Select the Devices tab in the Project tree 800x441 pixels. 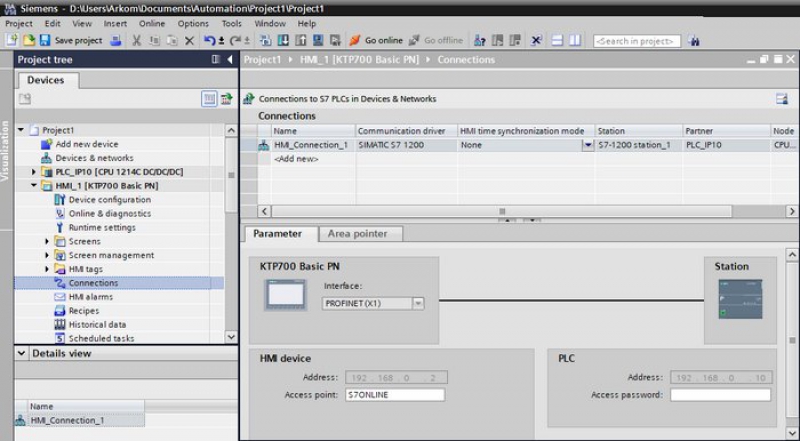click(x=46, y=80)
